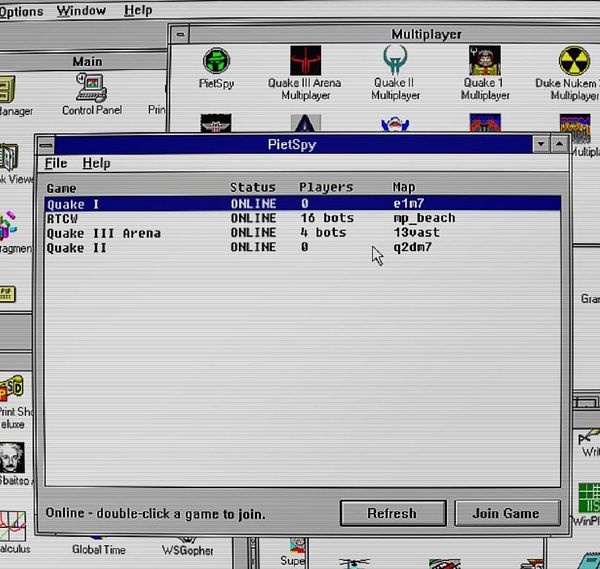
Task: Click the Players column header
Action: [326, 187]
